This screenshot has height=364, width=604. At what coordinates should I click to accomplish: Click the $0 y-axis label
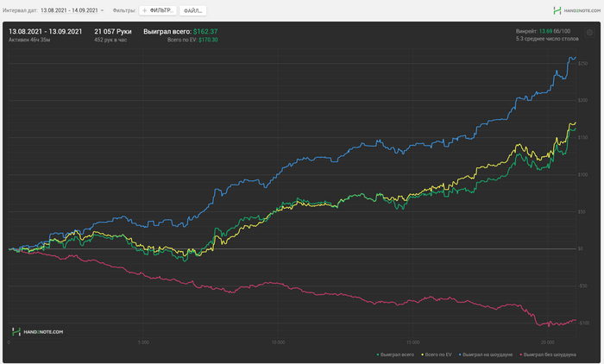coord(581,248)
